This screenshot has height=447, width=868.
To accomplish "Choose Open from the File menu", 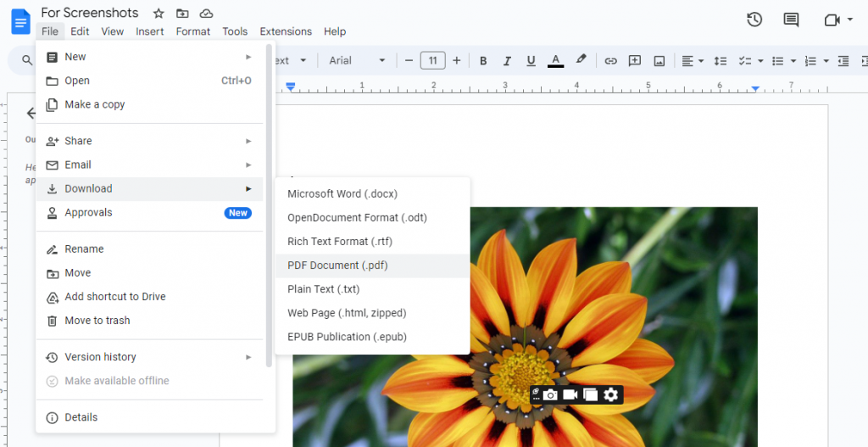I will (x=149, y=81).
